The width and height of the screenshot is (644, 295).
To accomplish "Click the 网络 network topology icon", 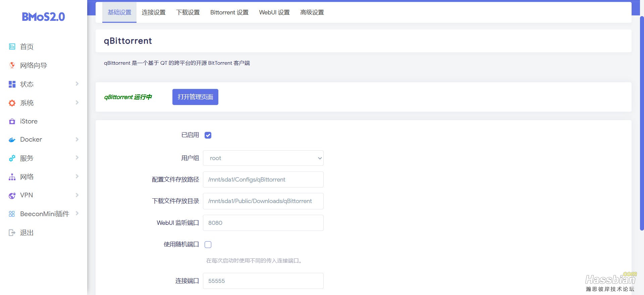I will 12,177.
